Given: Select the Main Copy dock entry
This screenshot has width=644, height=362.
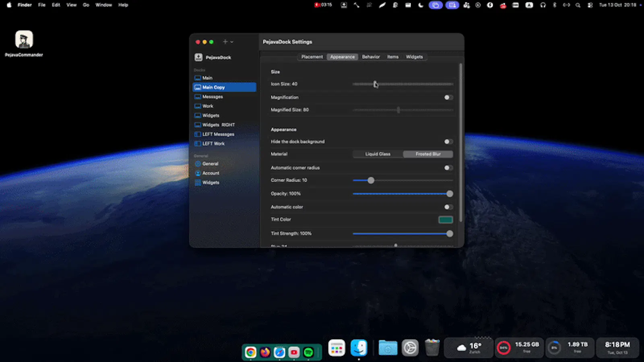Looking at the screenshot, I should click(224, 87).
